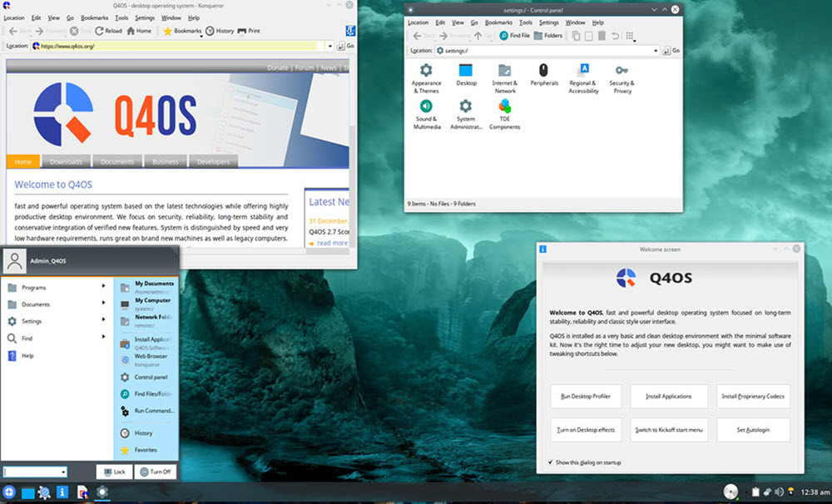Switch to the Downloads tab on Q4OS website
Screen dimensions: 832x504
pyautogui.click(x=66, y=162)
